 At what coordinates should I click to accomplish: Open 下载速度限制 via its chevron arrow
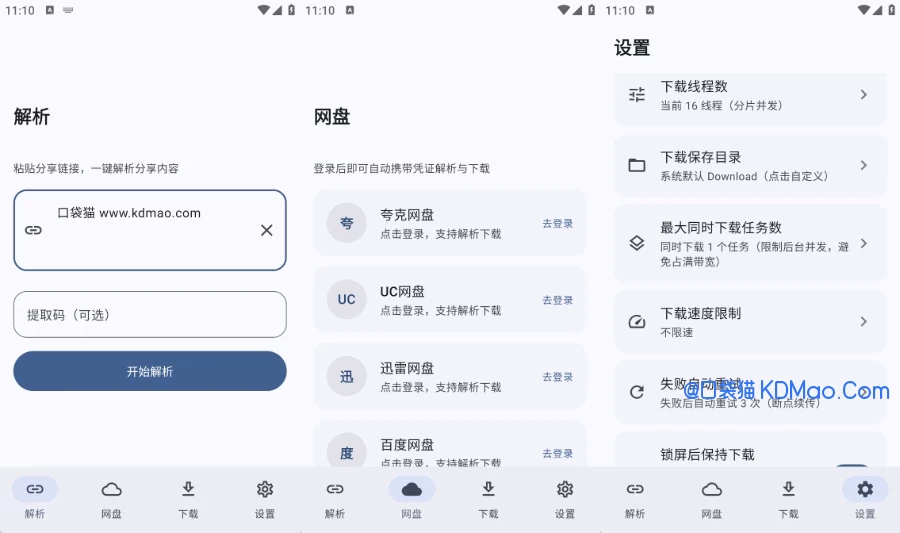(x=864, y=321)
